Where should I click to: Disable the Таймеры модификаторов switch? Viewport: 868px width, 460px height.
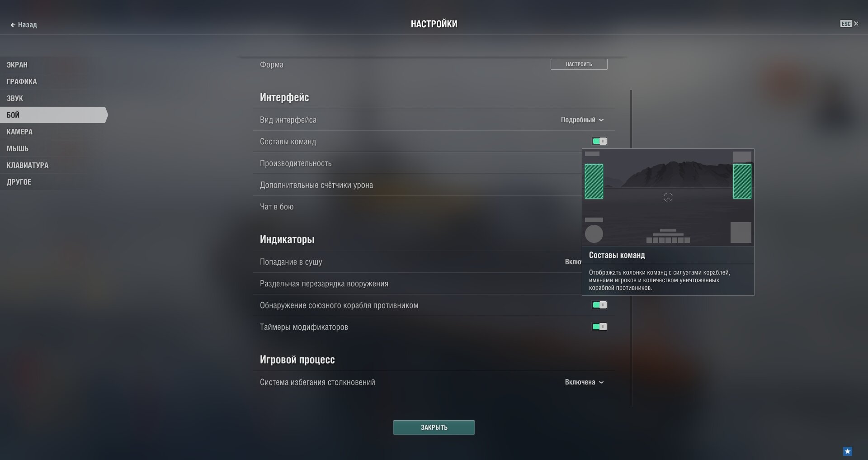click(x=599, y=327)
